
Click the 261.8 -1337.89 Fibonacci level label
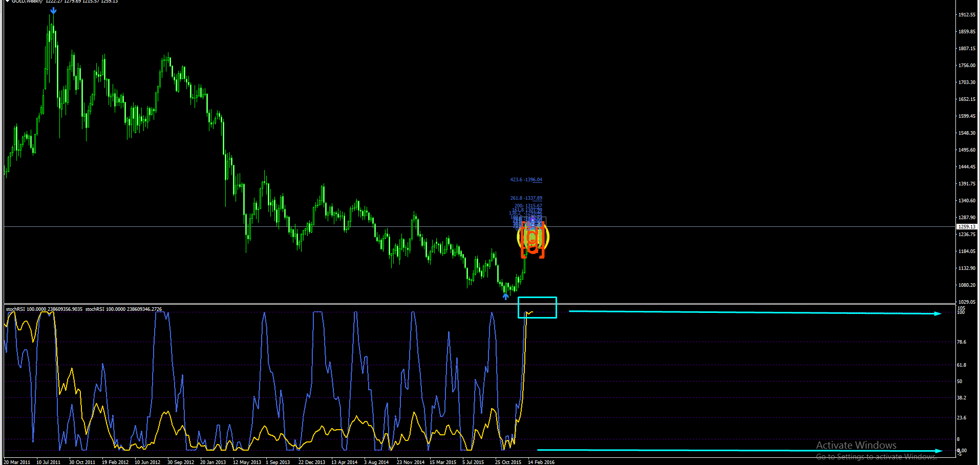pos(526,198)
